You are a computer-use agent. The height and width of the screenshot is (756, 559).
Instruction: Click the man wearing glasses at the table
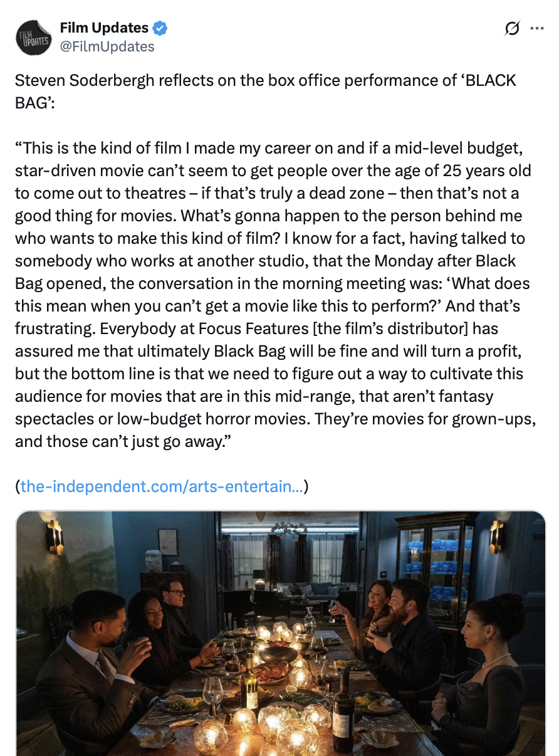172,602
